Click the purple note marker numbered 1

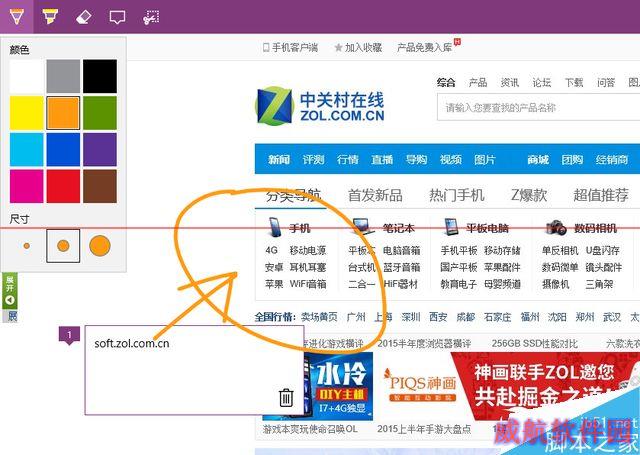(x=69, y=335)
